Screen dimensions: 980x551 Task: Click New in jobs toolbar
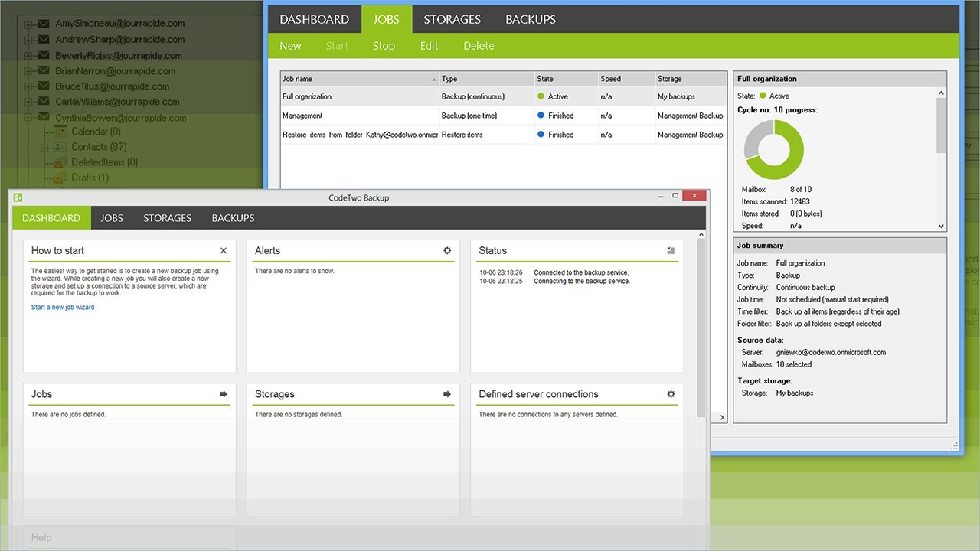(x=290, y=46)
